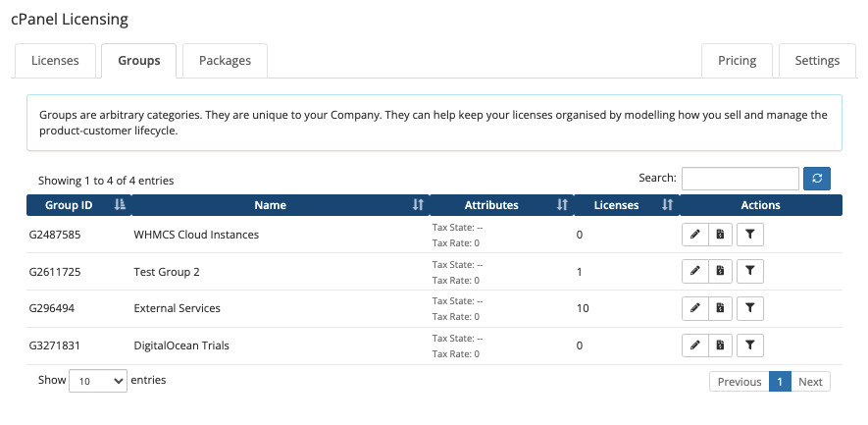Sort table by Attributes column

(x=501, y=205)
